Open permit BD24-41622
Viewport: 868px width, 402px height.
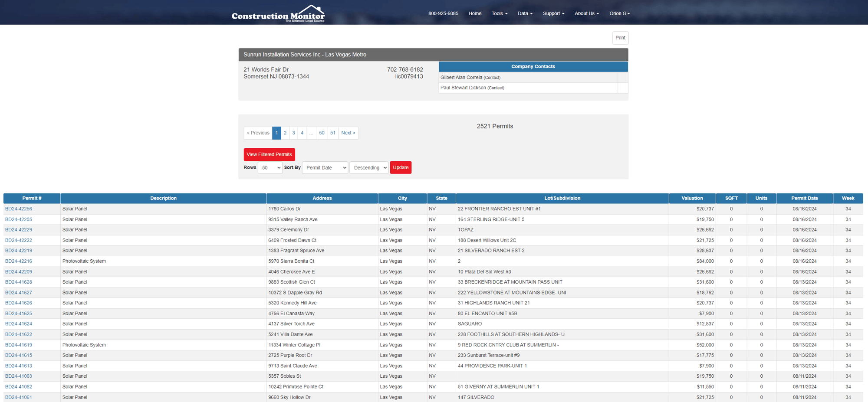tap(19, 334)
